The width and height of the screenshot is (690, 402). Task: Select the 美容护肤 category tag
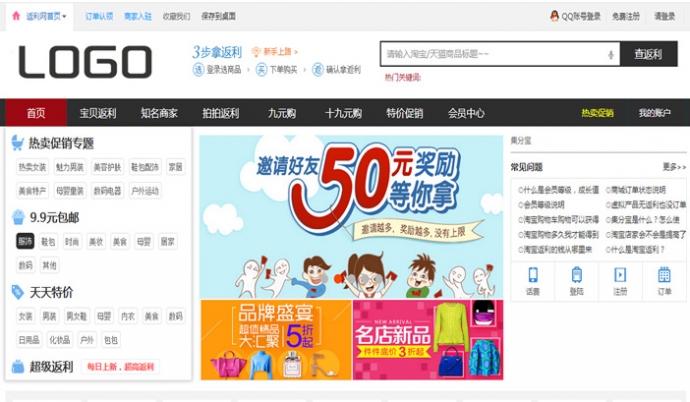click(x=107, y=167)
